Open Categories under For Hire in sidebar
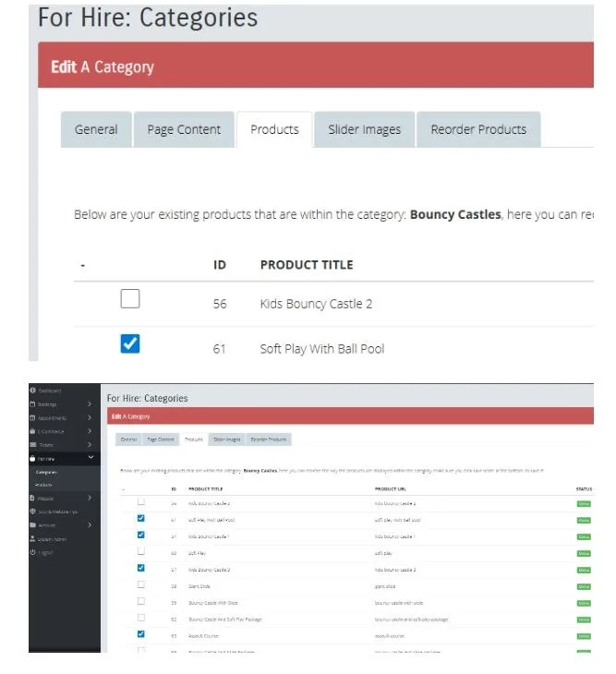 pyautogui.click(x=46, y=472)
